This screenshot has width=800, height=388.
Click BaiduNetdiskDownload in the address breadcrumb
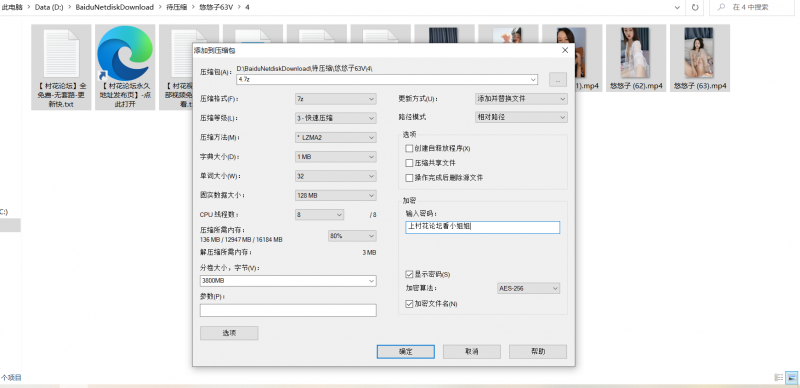114,8
